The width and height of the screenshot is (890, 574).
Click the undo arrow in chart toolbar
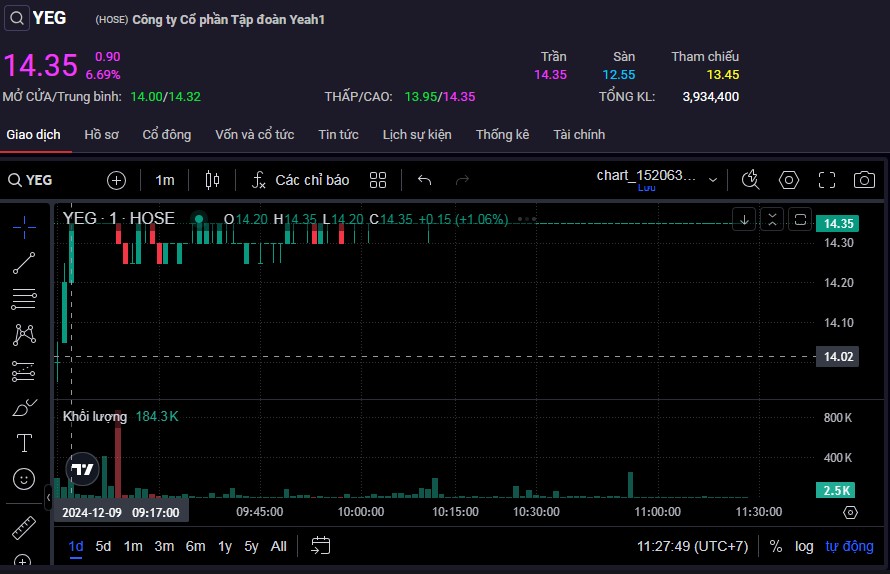pyautogui.click(x=424, y=180)
